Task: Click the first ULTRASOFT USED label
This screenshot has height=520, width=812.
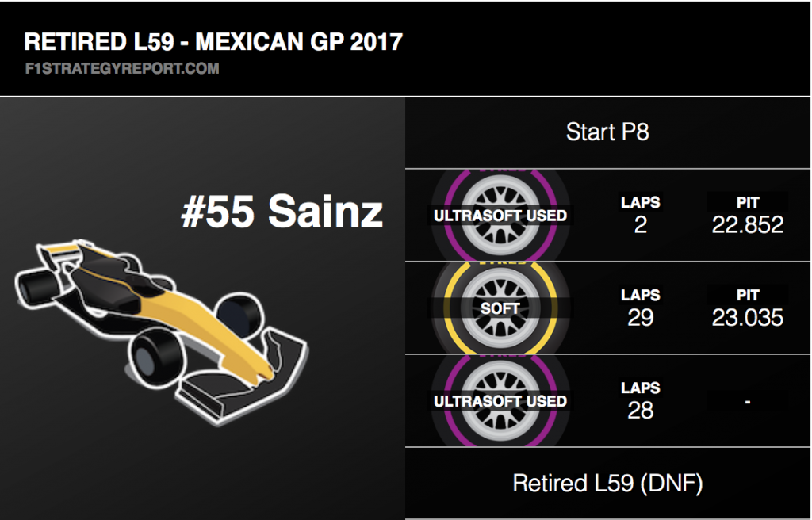Action: click(500, 216)
